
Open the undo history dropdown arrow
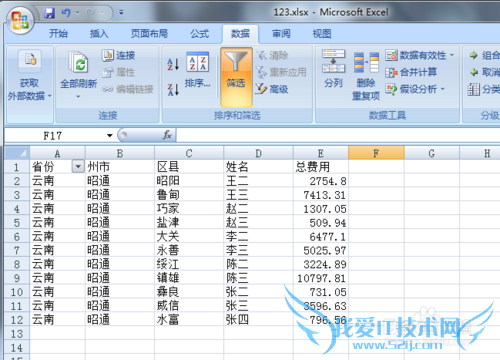pyautogui.click(x=78, y=13)
